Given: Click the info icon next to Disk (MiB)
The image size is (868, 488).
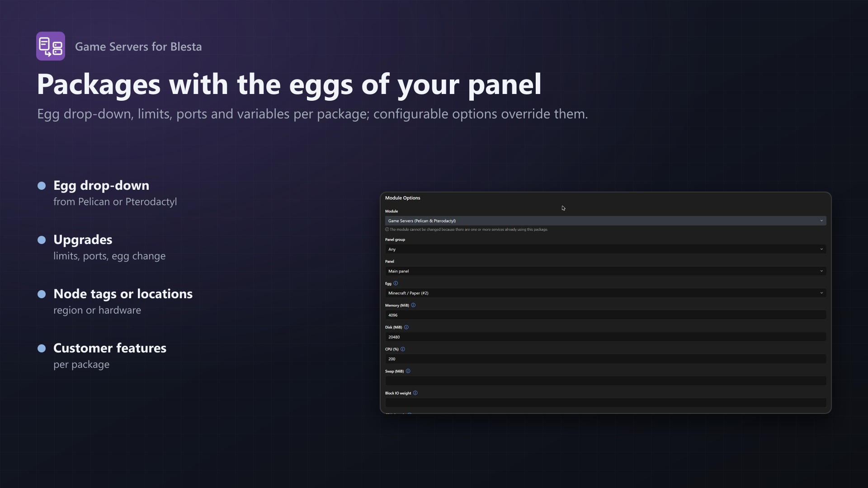Looking at the screenshot, I should pos(406,327).
